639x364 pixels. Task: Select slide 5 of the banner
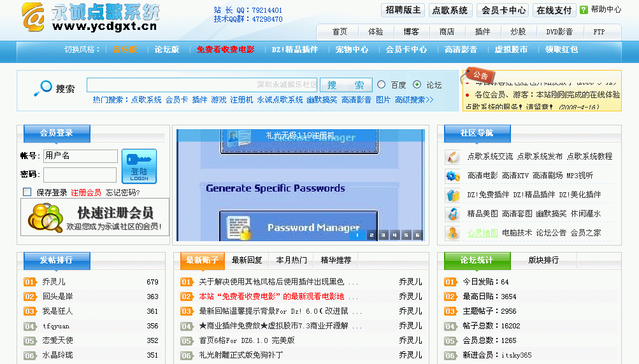tap(406, 235)
